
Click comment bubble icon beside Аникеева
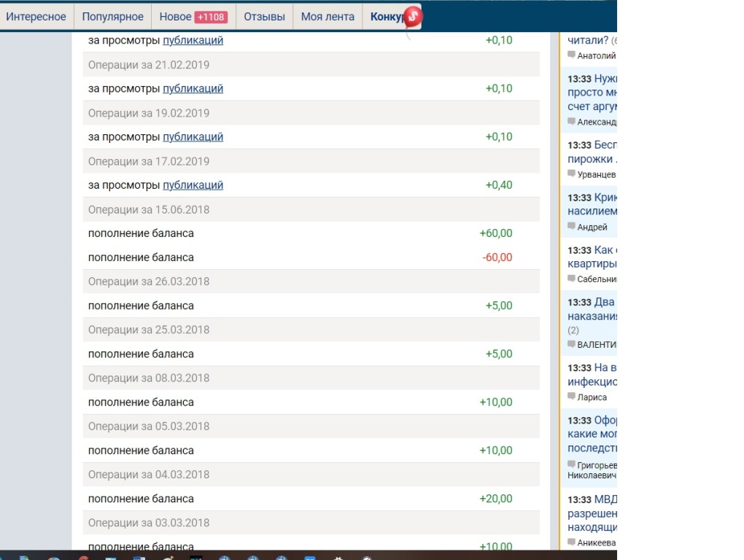click(x=572, y=542)
